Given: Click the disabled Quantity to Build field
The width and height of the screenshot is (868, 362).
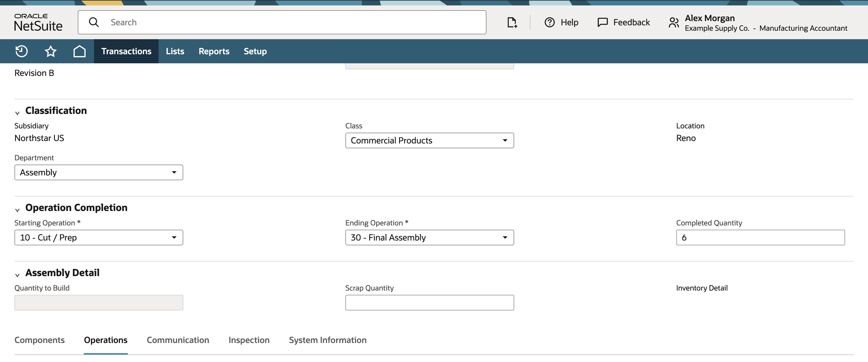Looking at the screenshot, I should pyautogui.click(x=99, y=302).
